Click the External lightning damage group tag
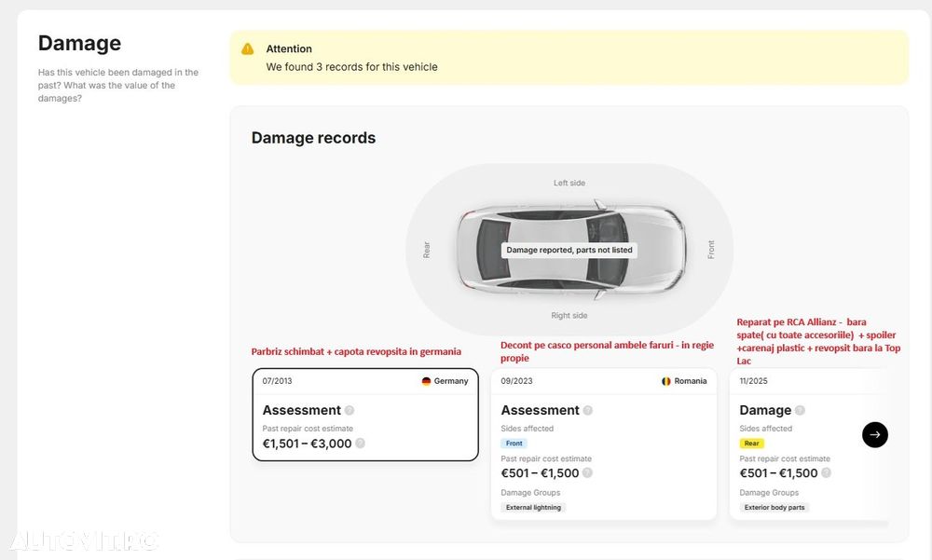This screenshot has width=932, height=560. [x=533, y=508]
